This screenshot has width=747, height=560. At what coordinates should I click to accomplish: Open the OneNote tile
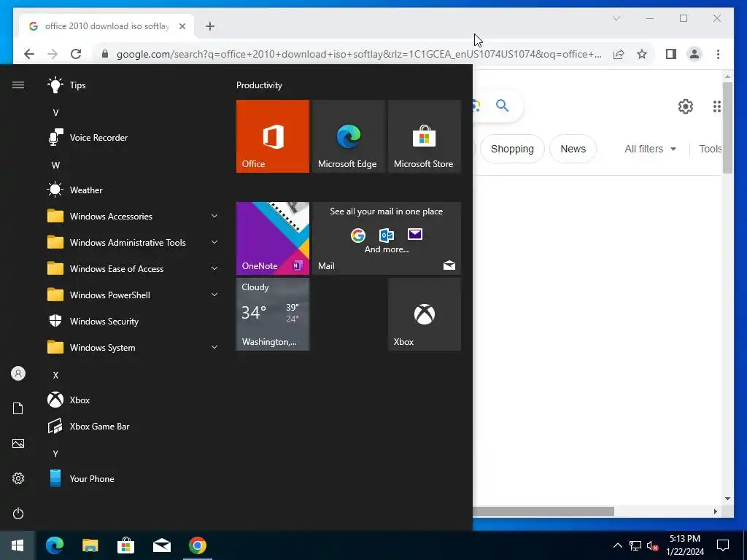[x=273, y=238]
